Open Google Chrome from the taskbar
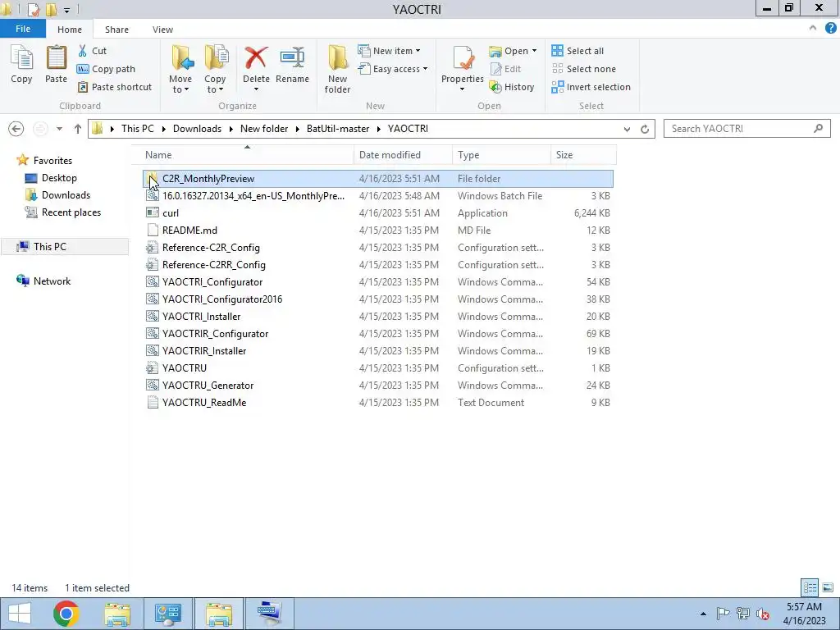 pos(66,614)
